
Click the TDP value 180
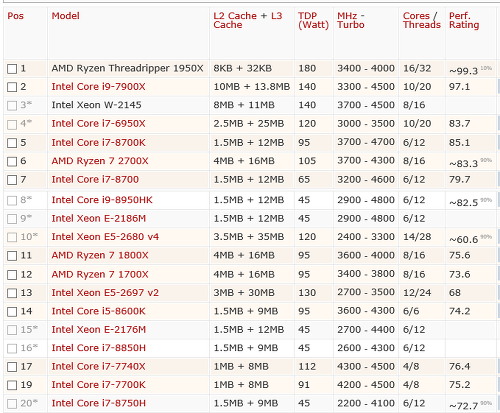[307, 68]
